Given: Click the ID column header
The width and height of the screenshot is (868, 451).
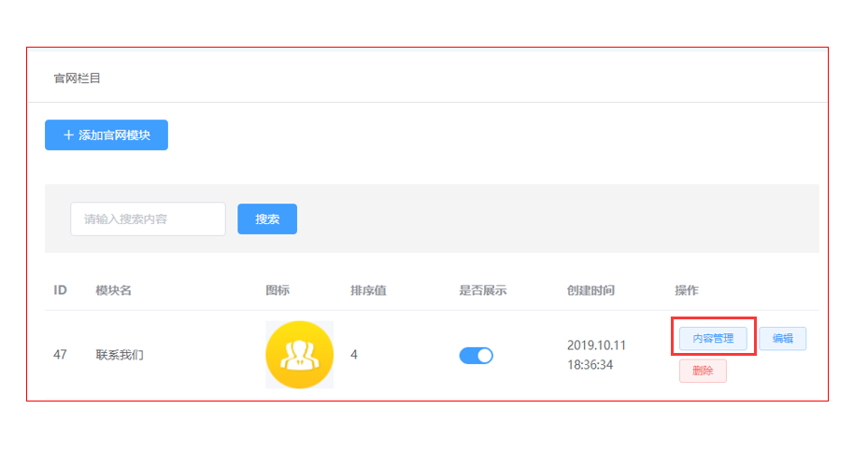Looking at the screenshot, I should click(x=60, y=290).
